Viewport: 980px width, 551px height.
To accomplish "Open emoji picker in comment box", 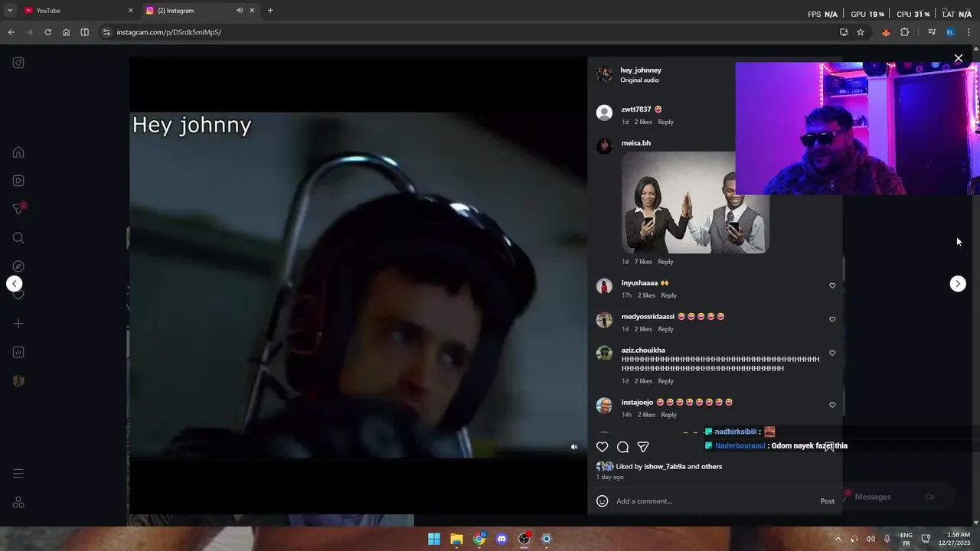I will coord(603,501).
